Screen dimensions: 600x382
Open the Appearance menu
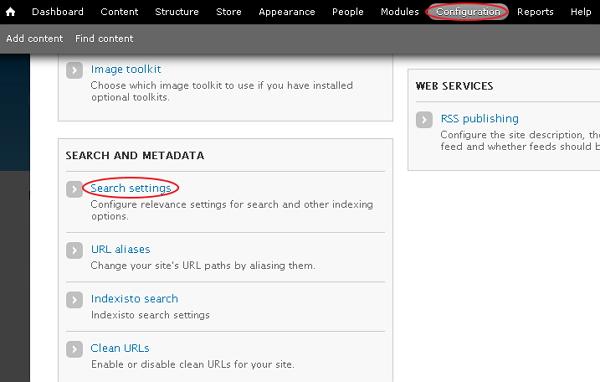(x=287, y=12)
